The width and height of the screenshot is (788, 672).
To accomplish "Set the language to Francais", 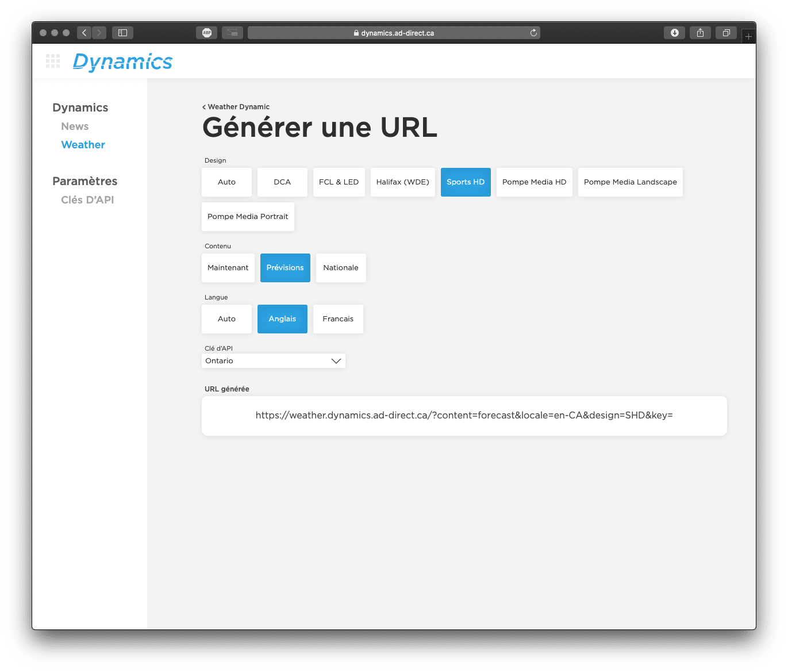I will [338, 319].
